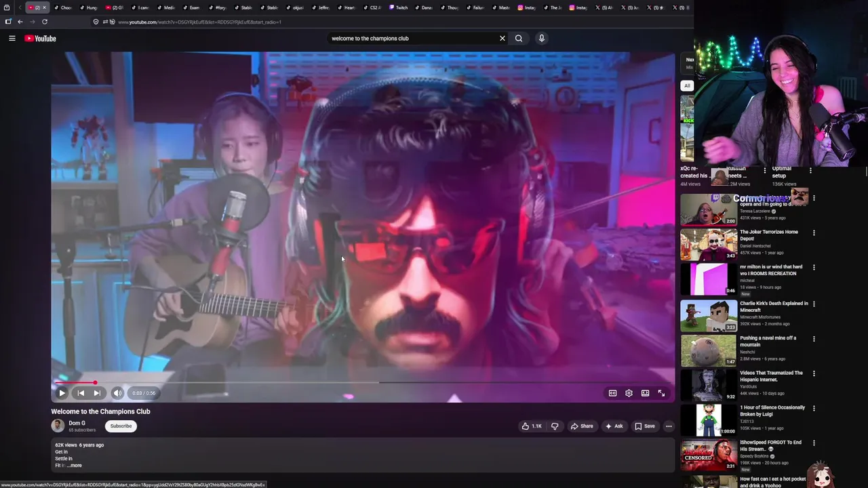
Task: Open options for naval mine video
Action: pyautogui.click(x=814, y=338)
